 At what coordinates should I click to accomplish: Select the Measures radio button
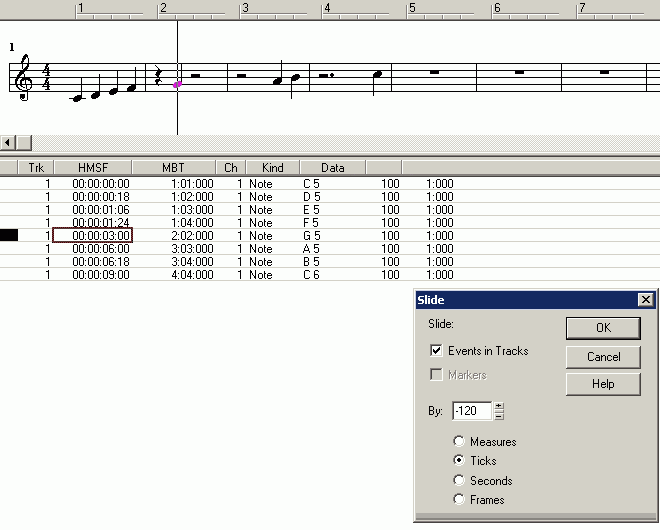459,442
